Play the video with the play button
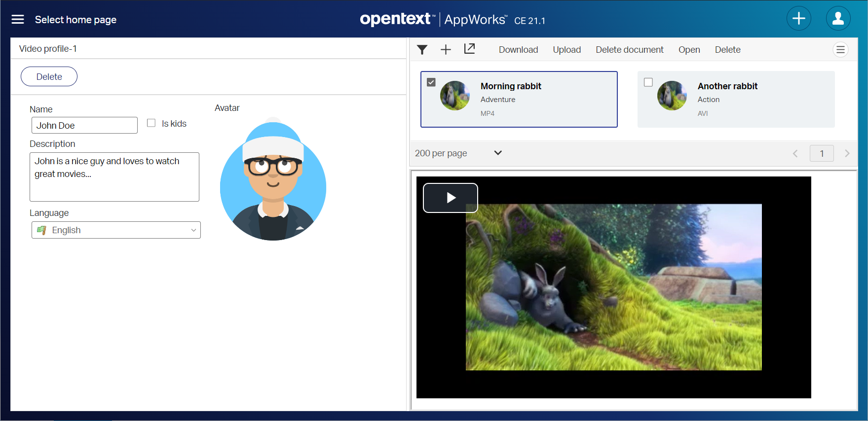Viewport: 868px width, 421px height. [451, 198]
